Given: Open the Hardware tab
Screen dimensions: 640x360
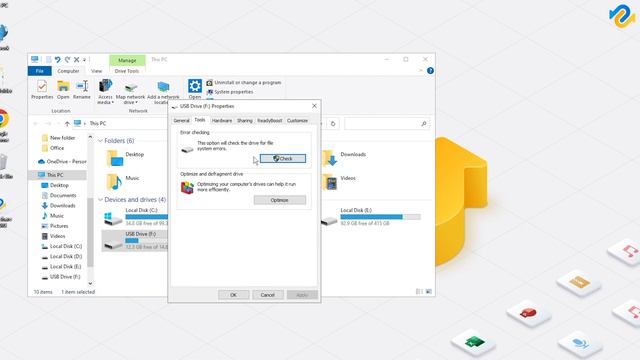Looking at the screenshot, I should pos(222,121).
